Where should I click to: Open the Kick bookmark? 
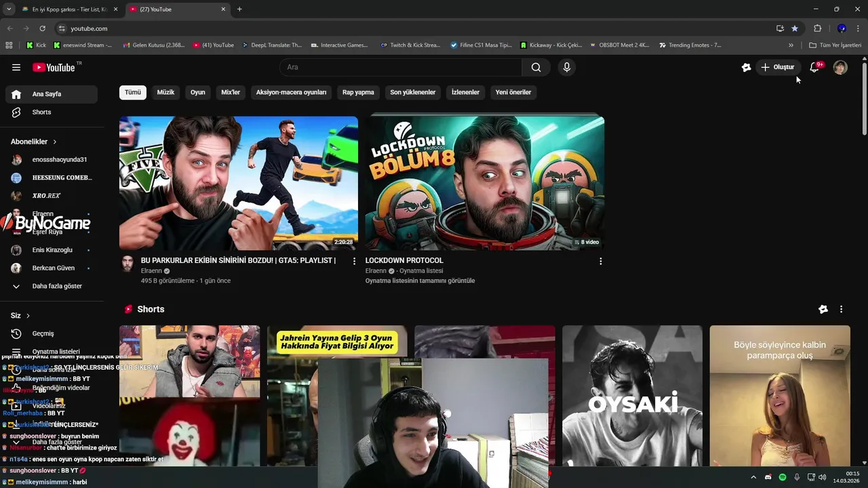(x=36, y=45)
